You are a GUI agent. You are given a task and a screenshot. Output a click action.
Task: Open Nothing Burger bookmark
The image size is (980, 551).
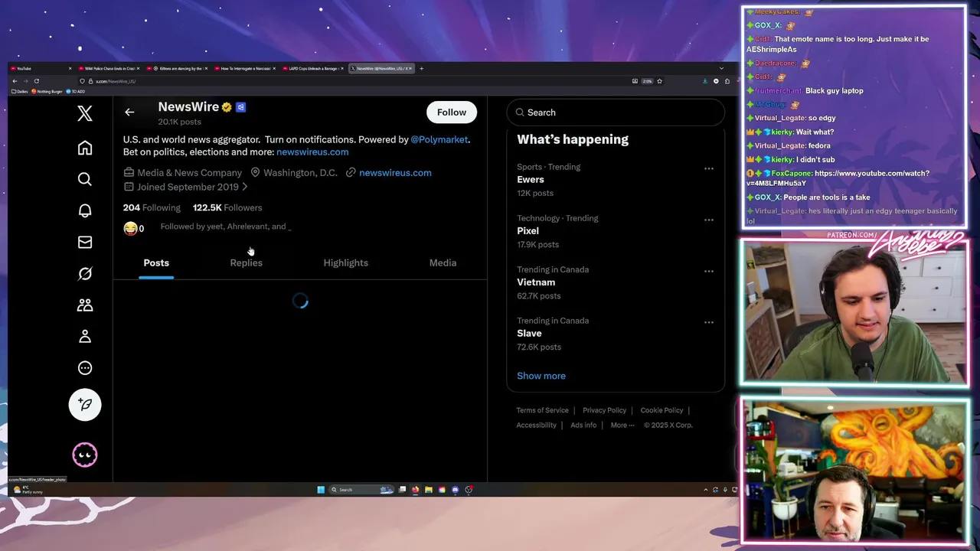47,91
